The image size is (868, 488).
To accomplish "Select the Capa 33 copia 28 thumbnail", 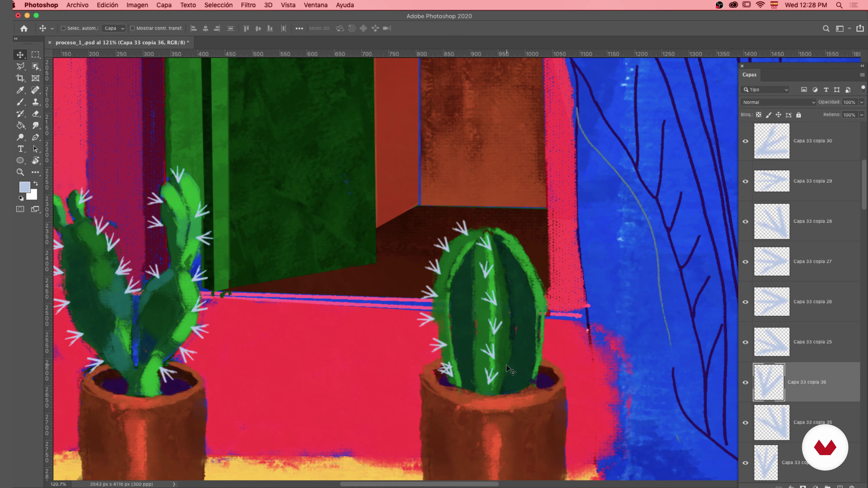I will point(772,221).
